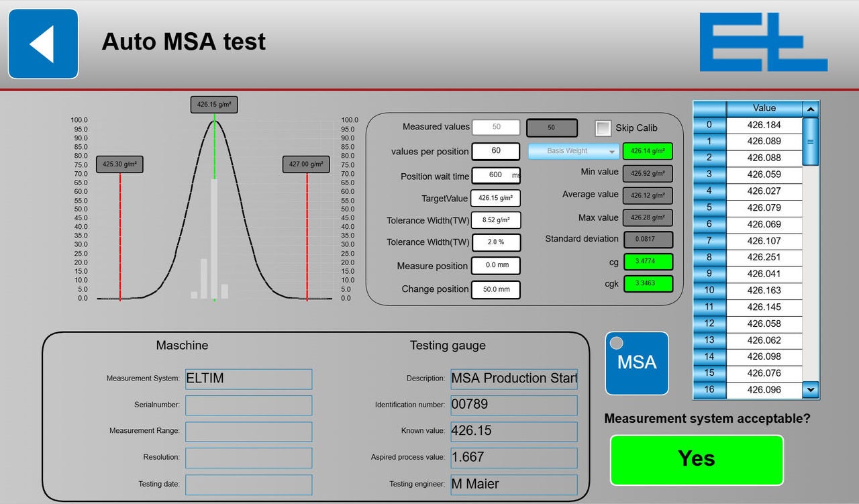Image resolution: width=859 pixels, height=504 pixels.
Task: Edit the Position wait time field
Action: [496, 175]
